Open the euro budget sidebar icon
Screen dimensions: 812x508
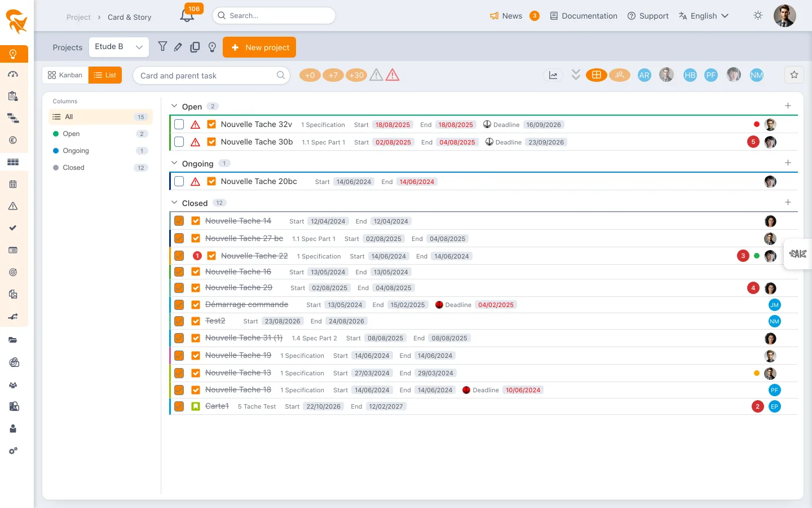click(x=13, y=140)
